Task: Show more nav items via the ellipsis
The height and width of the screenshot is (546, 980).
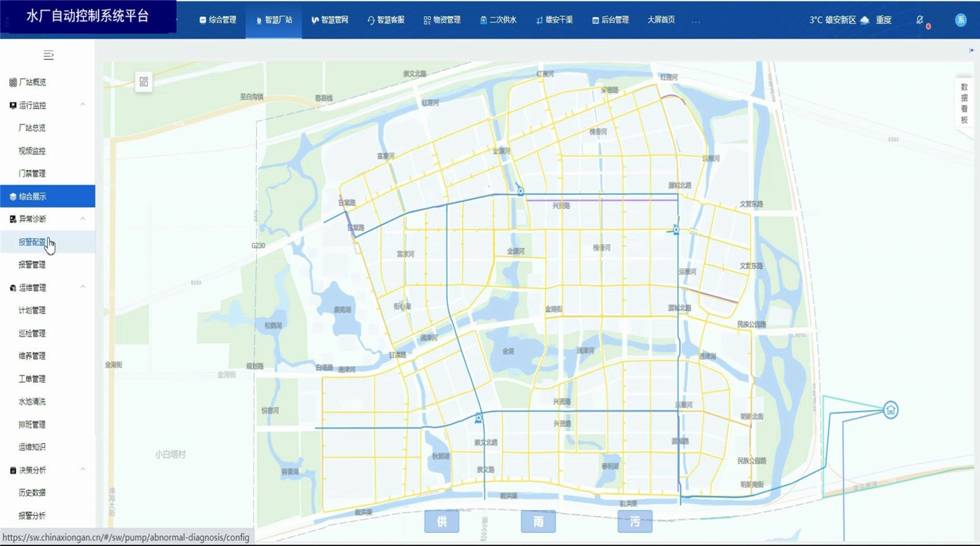Action: (695, 21)
